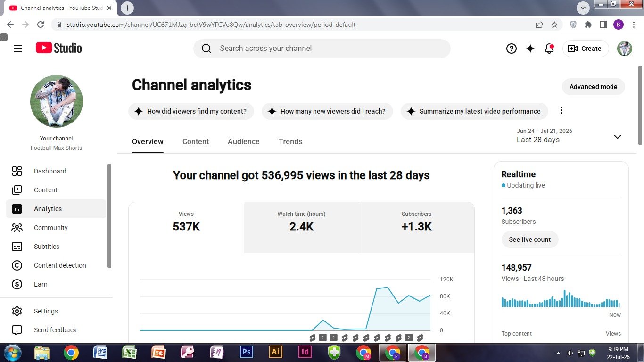Viewport: 644px width, 362px height.
Task: Switch to the Trends tab
Action: 290,141
